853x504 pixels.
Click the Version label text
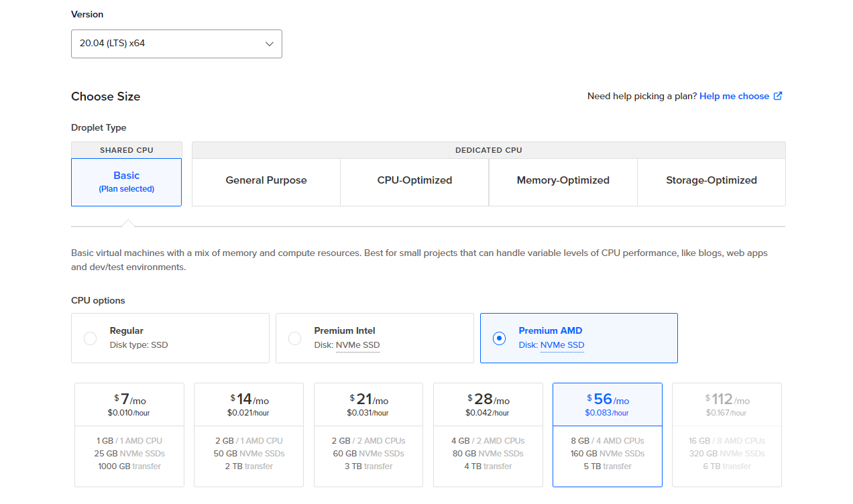coord(87,14)
